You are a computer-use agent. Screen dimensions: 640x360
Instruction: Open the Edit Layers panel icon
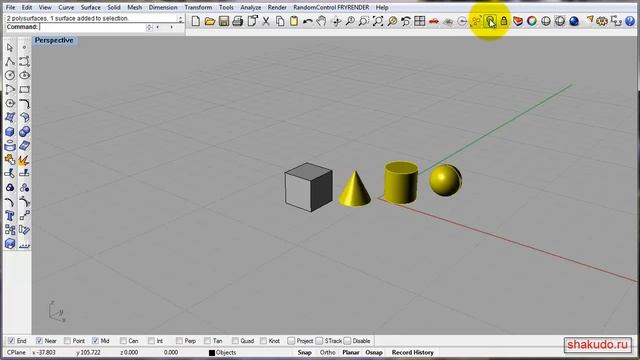518,21
